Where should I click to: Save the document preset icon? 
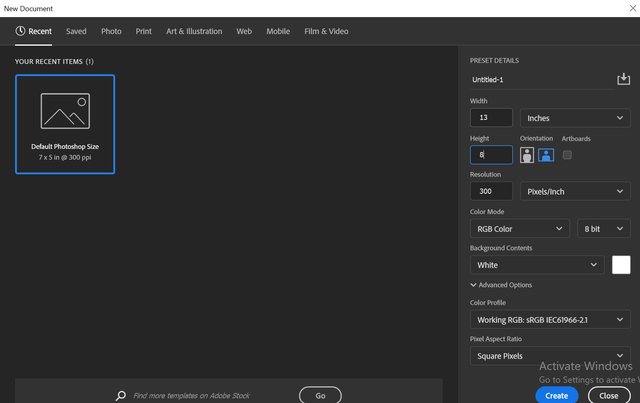coord(623,79)
